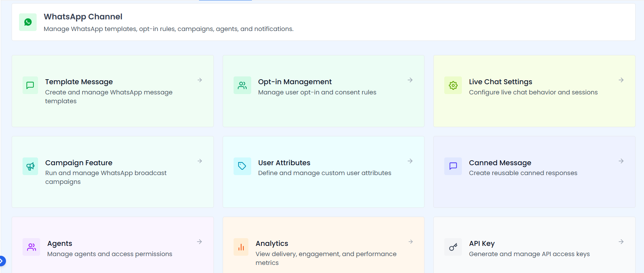
Task: Open the Agents card title
Action: point(60,243)
